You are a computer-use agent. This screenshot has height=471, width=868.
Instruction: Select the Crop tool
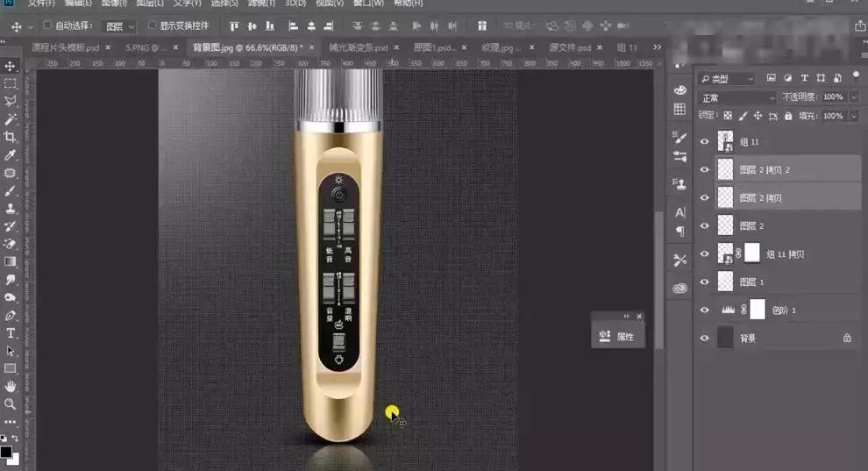point(10,137)
